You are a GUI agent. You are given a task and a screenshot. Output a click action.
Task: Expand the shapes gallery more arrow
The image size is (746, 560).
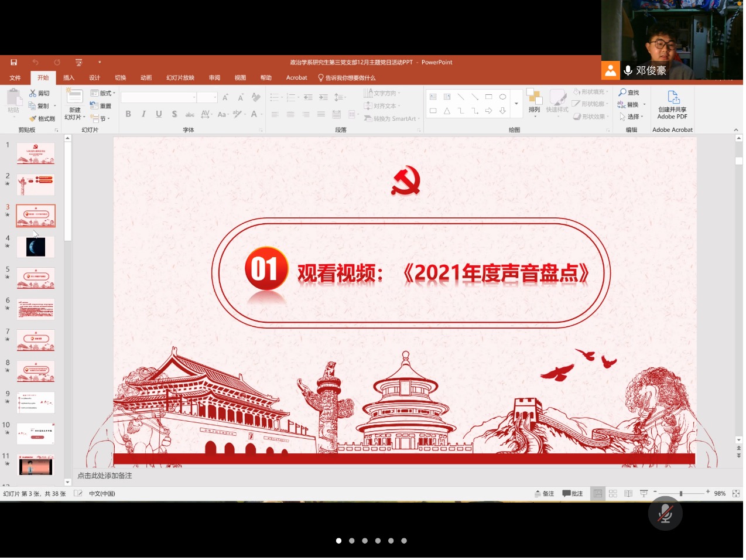pyautogui.click(x=516, y=104)
